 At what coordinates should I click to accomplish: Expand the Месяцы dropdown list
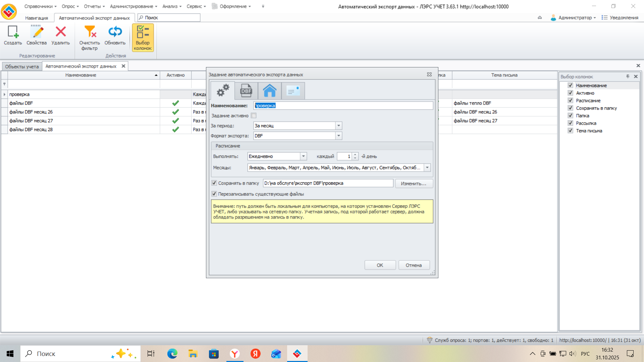click(427, 168)
